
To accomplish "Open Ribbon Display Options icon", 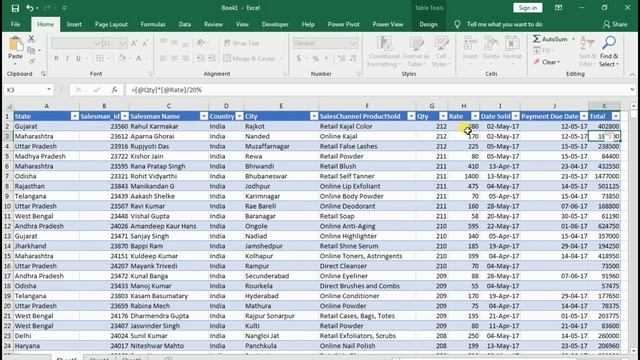I will tap(558, 8).
